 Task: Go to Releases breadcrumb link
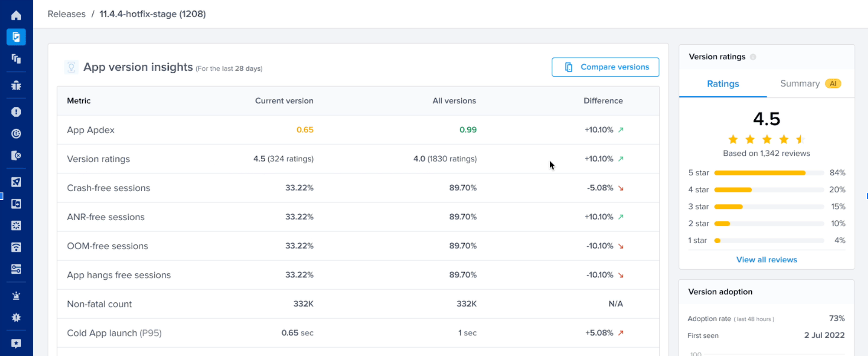point(66,14)
